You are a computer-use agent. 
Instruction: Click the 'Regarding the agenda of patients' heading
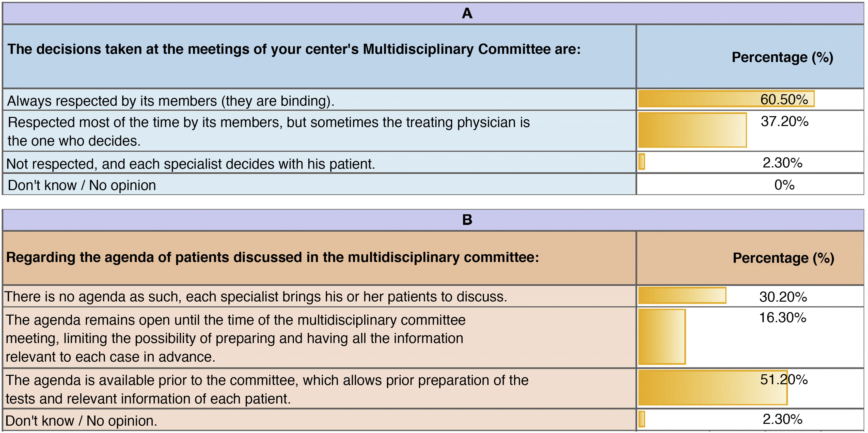point(272,257)
